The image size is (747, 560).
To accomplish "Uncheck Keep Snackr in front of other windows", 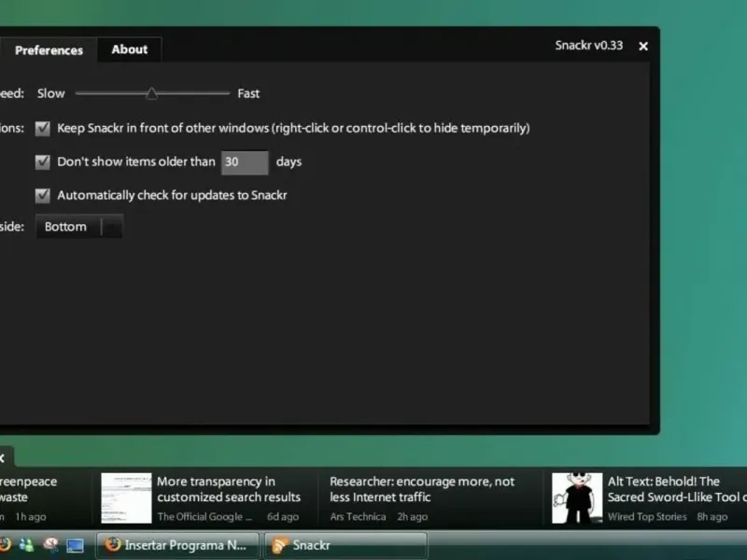I will coord(42,128).
